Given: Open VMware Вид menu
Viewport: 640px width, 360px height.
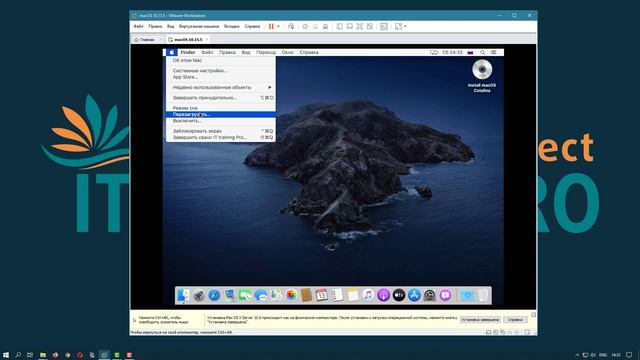Looking at the screenshot, I should (170, 26).
